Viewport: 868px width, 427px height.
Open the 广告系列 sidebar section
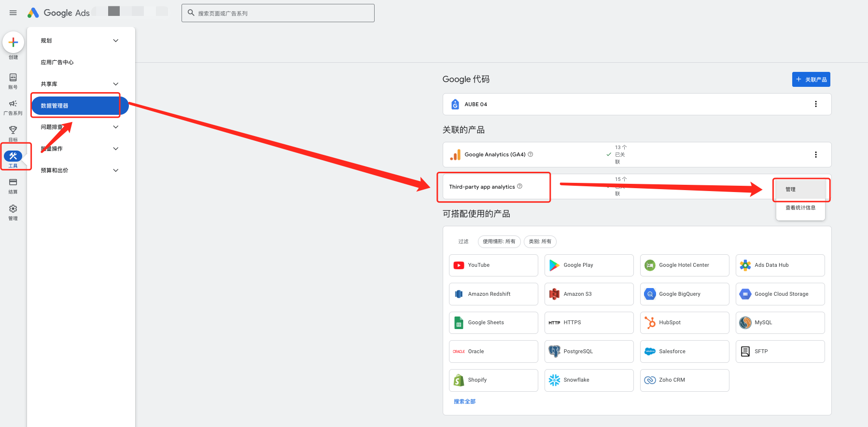[13, 108]
